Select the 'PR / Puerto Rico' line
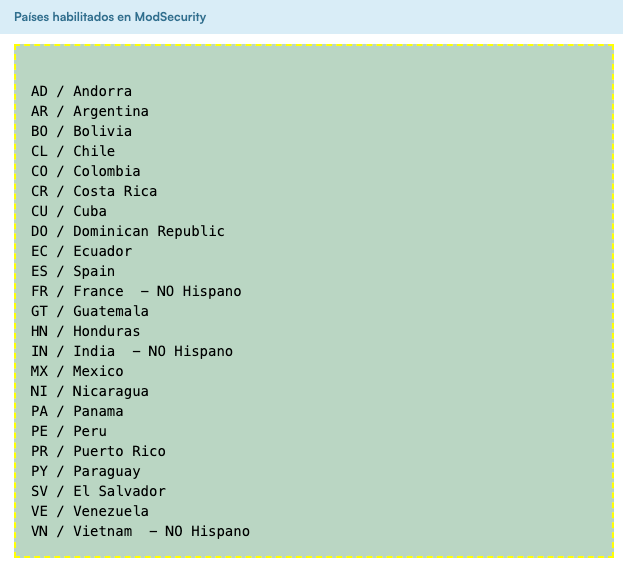The image size is (623, 565). coord(99,451)
